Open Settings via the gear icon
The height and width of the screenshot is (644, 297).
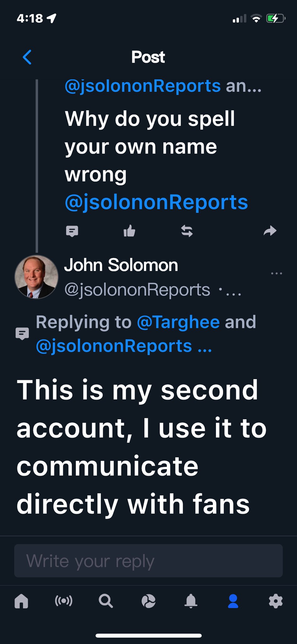pos(276,602)
